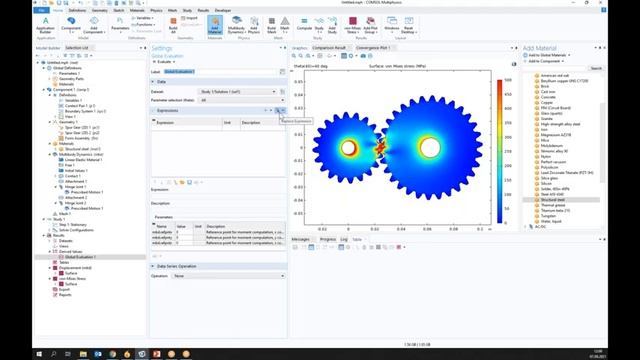
Task: Open the Variables dropdown in ribbon
Action: 143,18
